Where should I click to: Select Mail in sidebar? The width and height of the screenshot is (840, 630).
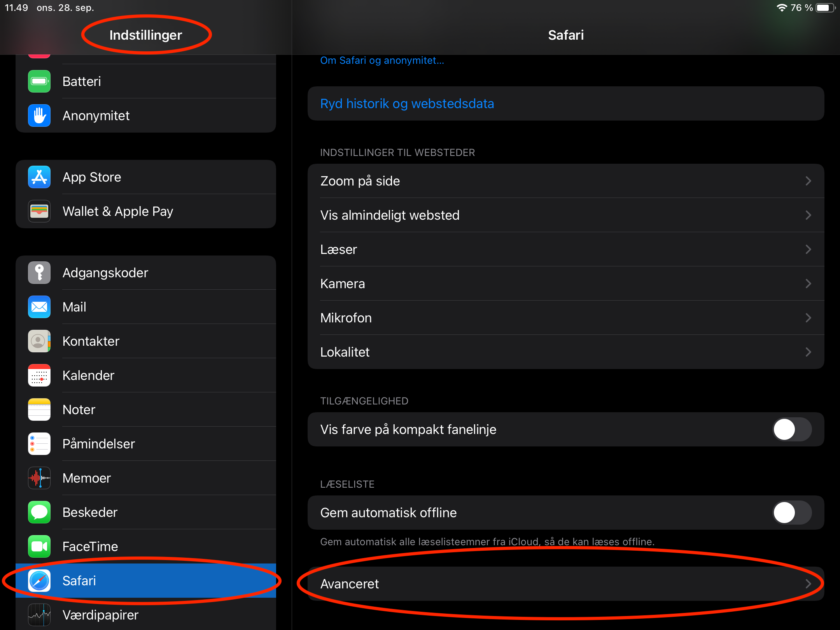[146, 307]
